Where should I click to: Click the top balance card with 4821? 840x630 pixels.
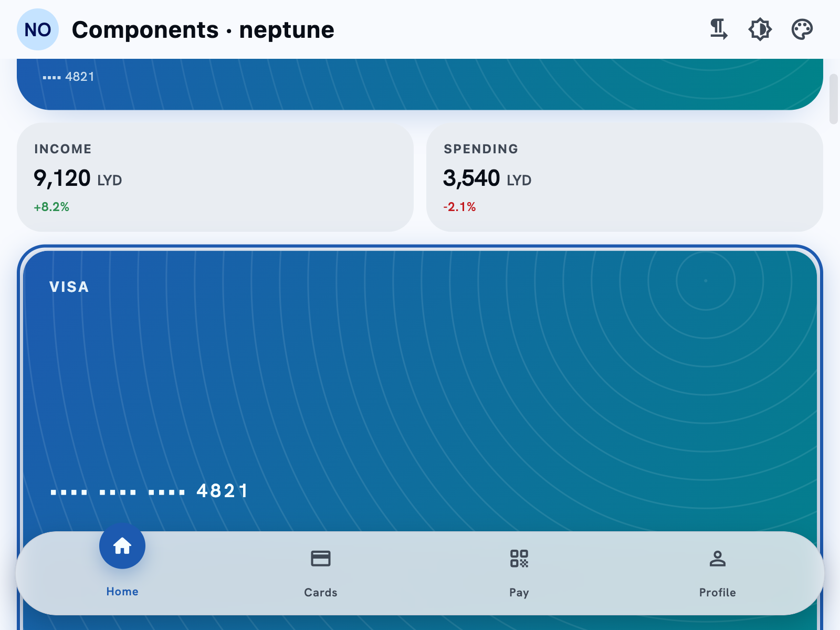pyautogui.click(x=420, y=84)
